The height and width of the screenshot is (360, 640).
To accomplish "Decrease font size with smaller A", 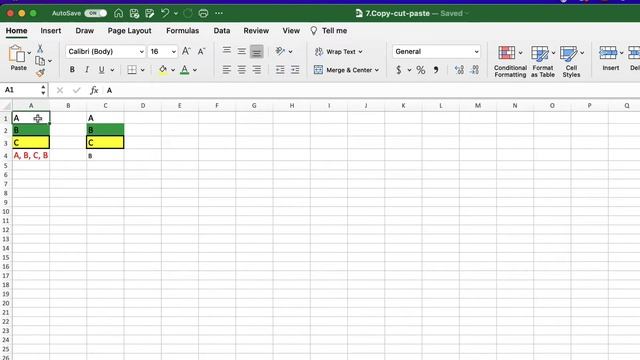I will [x=201, y=51].
